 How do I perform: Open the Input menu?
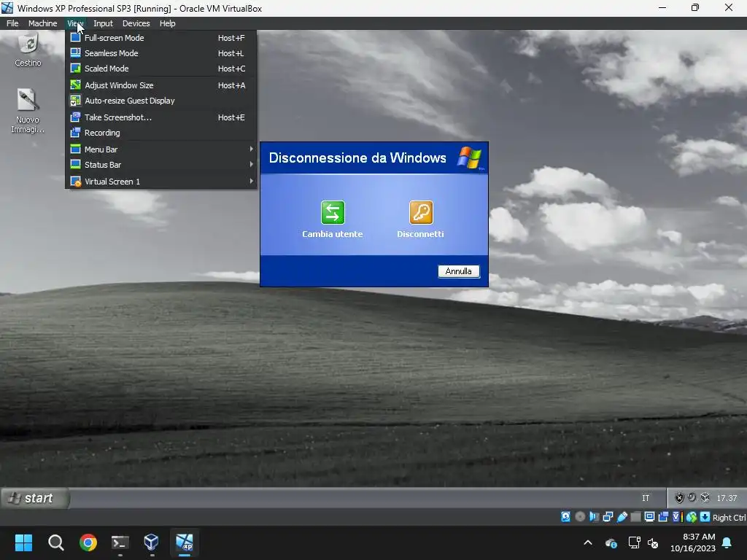[103, 23]
